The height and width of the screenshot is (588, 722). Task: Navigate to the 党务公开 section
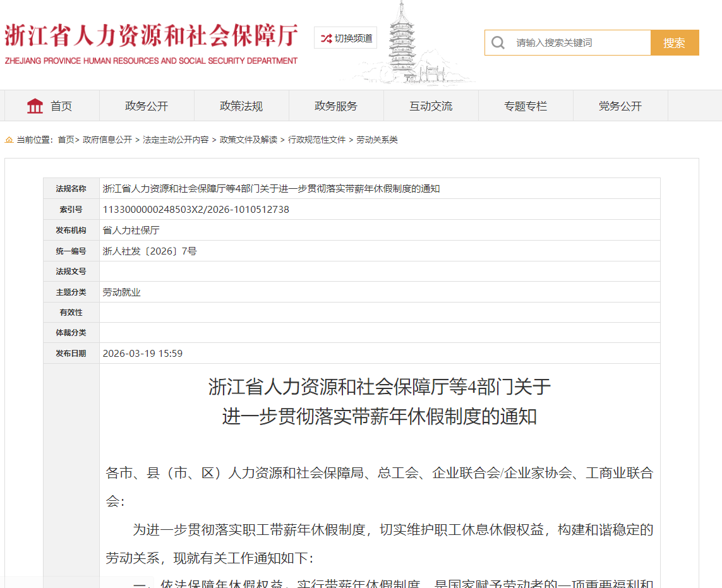[x=620, y=106]
